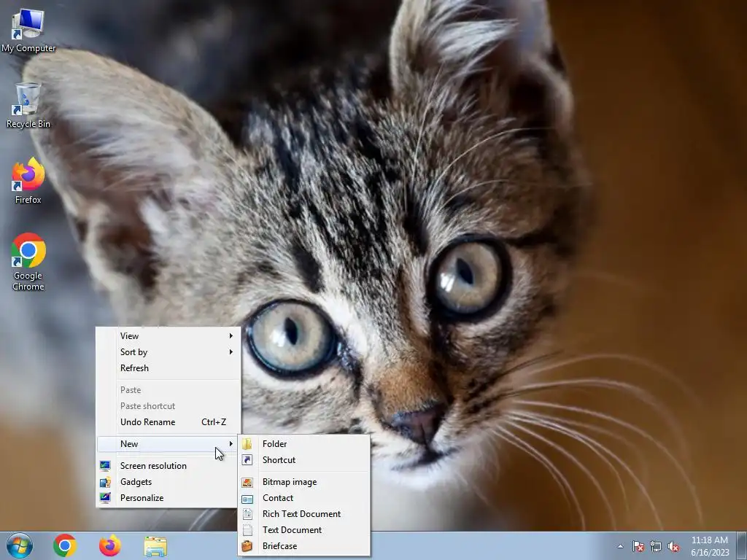Click the View submenu arrow
747x560 pixels.
[x=231, y=335]
